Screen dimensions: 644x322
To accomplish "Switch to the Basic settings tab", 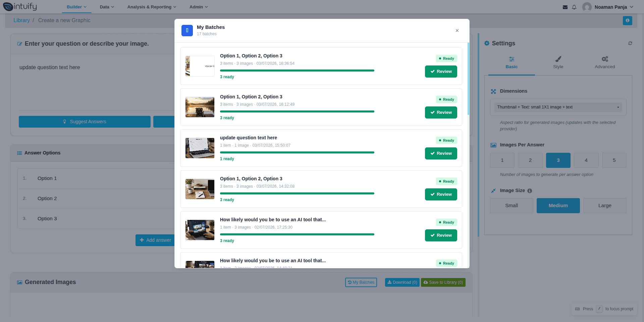I will point(512,63).
